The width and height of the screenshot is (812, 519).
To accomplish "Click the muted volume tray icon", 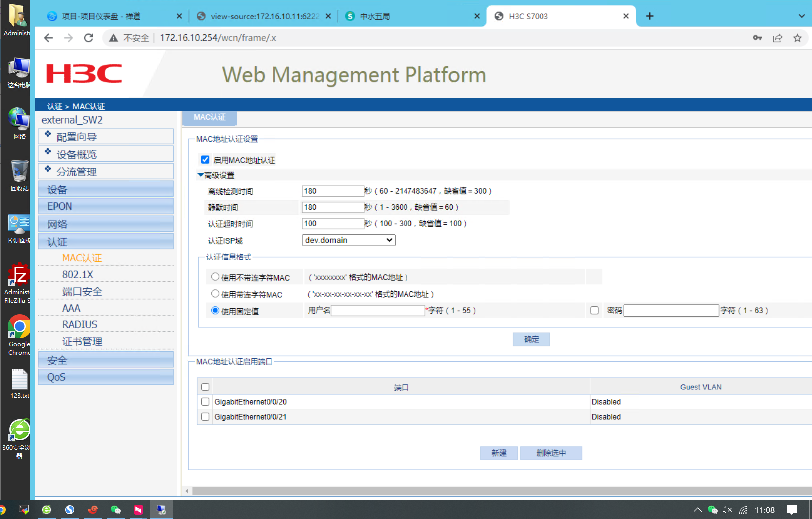I will coord(727,510).
